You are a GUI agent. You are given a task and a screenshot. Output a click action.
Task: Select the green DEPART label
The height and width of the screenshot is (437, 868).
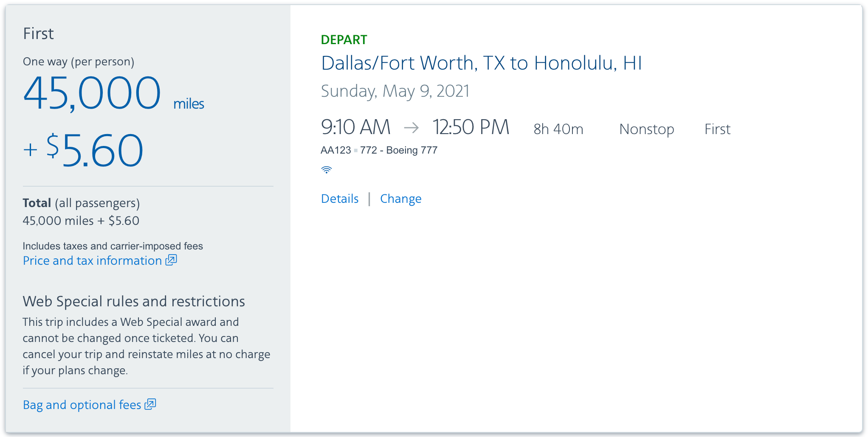(344, 39)
